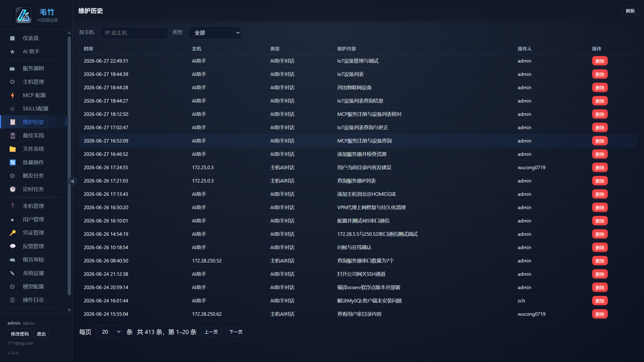Click the 文件系统 folder icon

pyautogui.click(x=12, y=149)
